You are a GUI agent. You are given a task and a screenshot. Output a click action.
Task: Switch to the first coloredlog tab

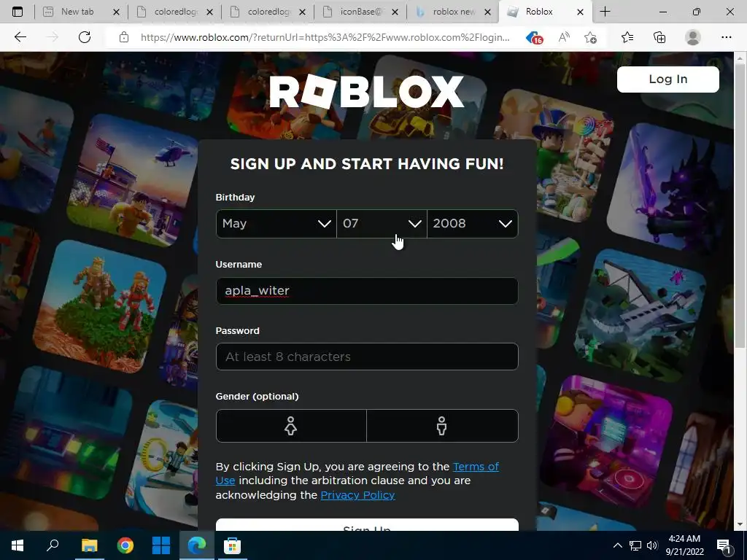(x=176, y=12)
